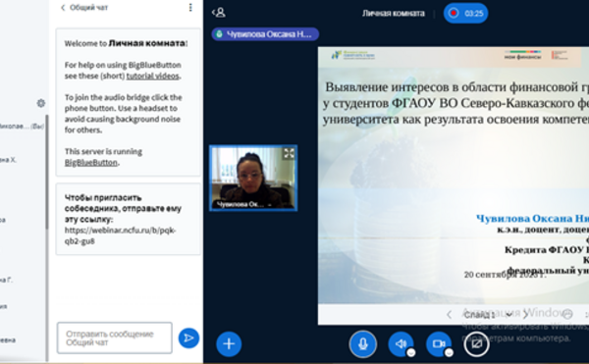Go to the next slide

(525, 315)
